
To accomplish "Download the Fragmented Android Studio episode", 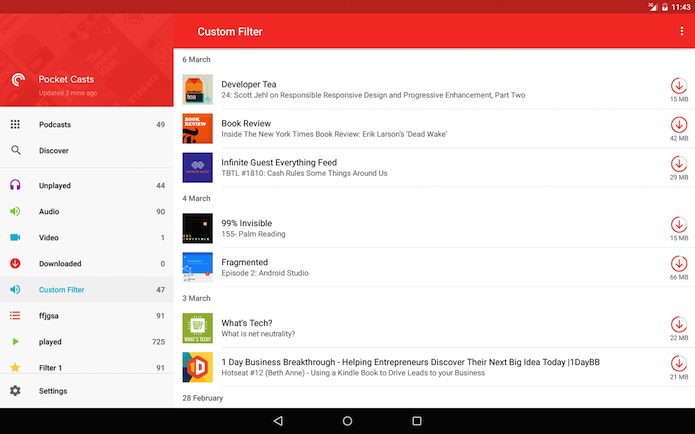I will [678, 263].
